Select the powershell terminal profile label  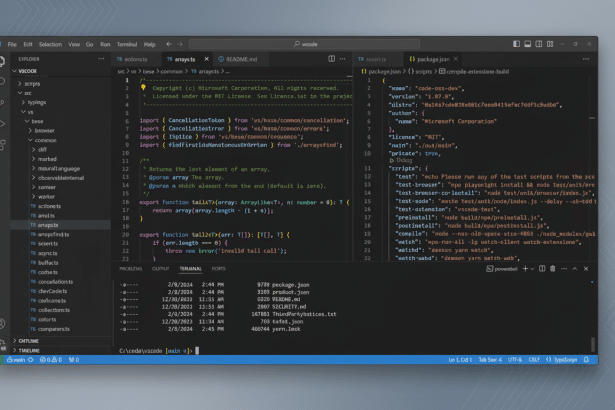click(x=502, y=269)
